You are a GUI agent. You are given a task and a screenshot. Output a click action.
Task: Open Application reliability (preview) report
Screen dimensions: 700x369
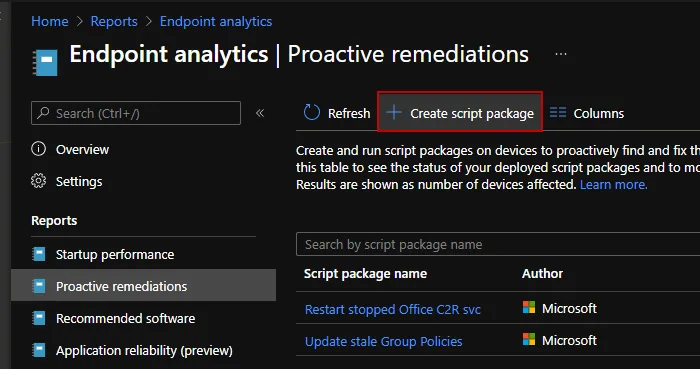pyautogui.click(x=143, y=351)
